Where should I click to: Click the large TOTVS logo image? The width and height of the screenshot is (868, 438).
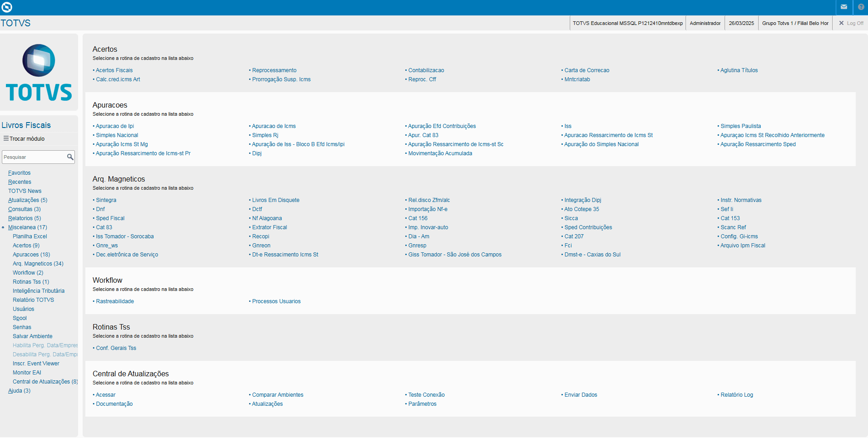pyautogui.click(x=39, y=73)
